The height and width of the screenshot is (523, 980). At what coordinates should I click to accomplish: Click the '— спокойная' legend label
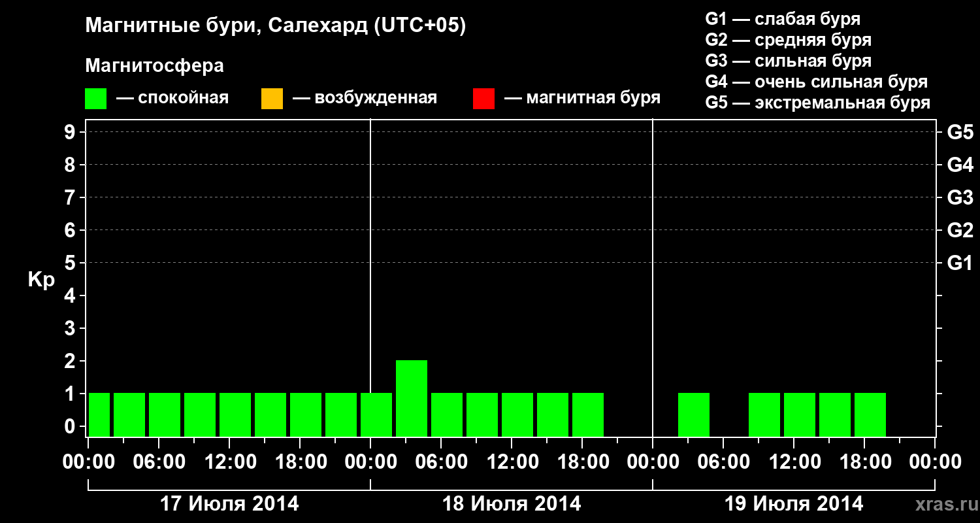(x=172, y=98)
